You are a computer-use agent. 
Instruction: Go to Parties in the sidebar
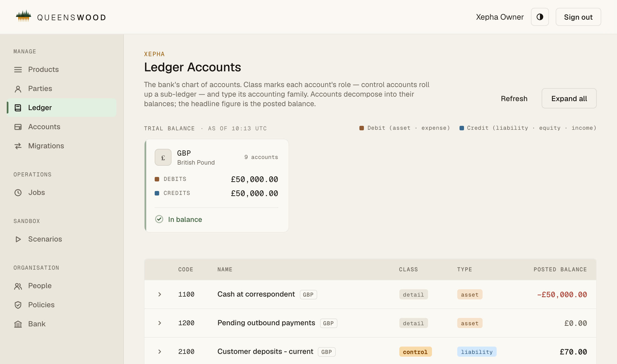pos(61,88)
